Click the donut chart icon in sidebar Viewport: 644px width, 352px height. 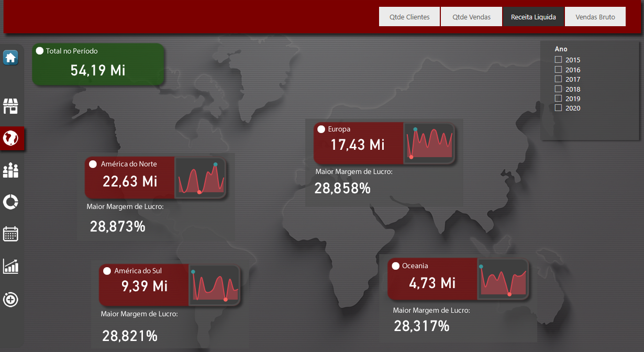point(10,202)
